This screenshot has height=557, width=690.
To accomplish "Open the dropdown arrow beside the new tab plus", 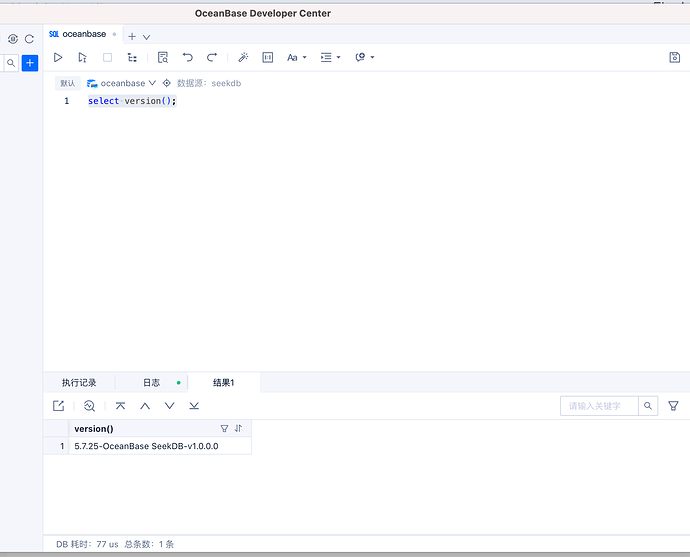I will pos(147,37).
